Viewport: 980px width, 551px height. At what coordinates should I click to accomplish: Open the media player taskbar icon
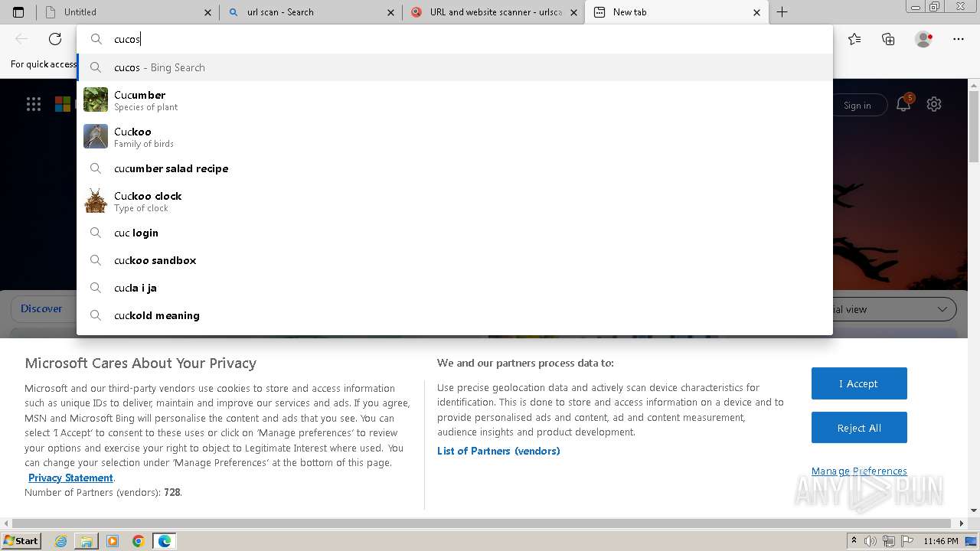click(113, 541)
